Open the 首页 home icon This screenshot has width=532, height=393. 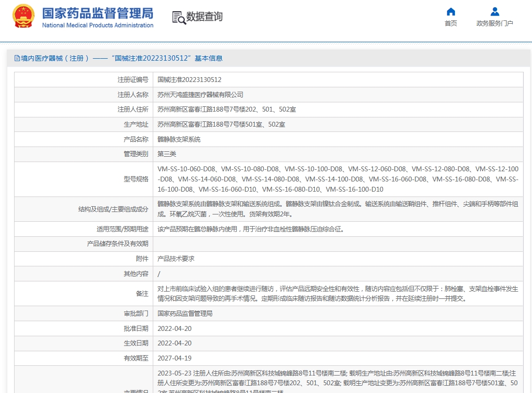[451, 12]
